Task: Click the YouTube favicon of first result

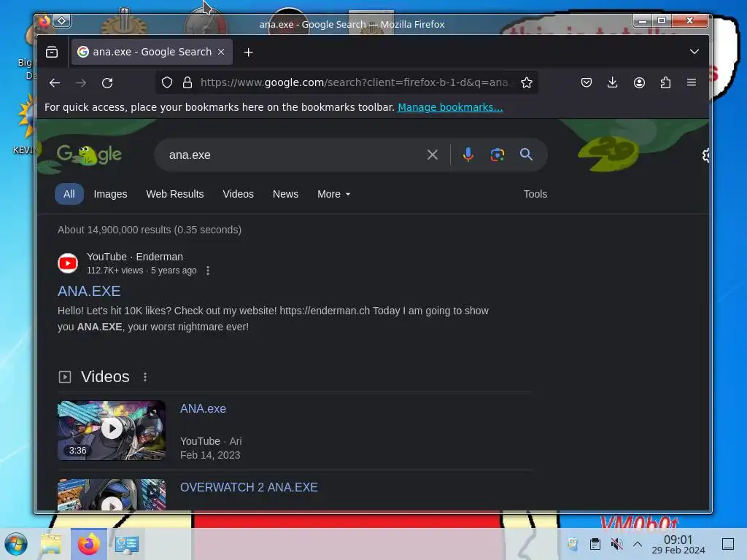Action: [68, 262]
